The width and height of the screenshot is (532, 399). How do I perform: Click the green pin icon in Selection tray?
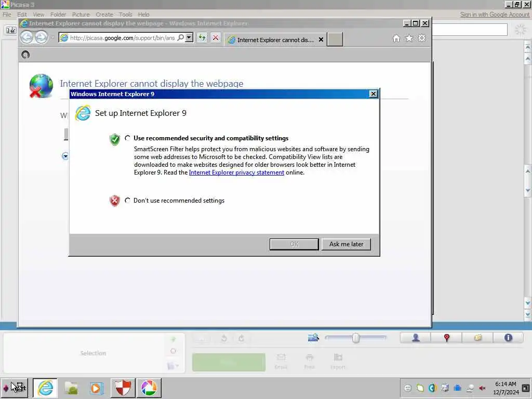pos(174,339)
